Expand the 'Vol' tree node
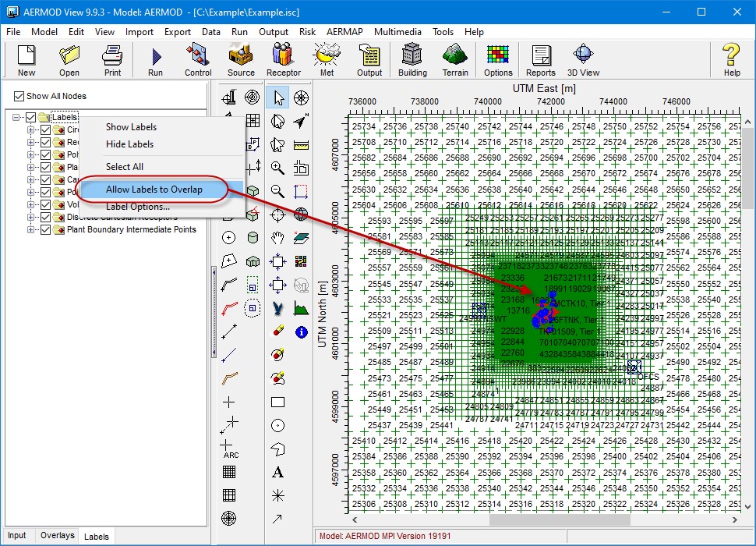Viewport: 756px width, 546px height. pos(31,204)
